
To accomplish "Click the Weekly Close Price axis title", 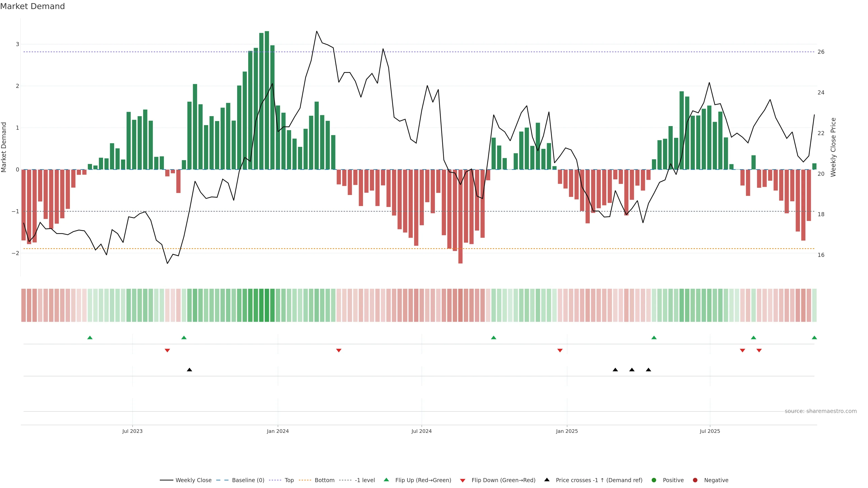I will 833,147.
